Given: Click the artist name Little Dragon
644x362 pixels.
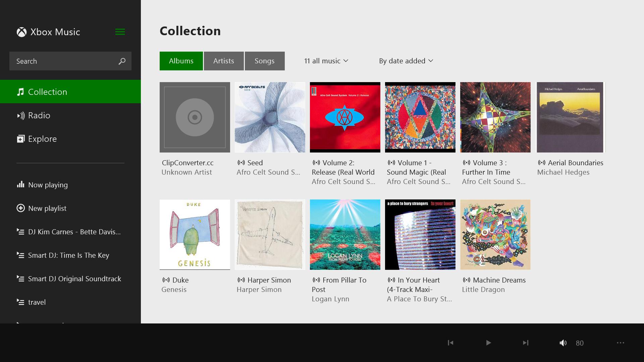Looking at the screenshot, I should (483, 290).
